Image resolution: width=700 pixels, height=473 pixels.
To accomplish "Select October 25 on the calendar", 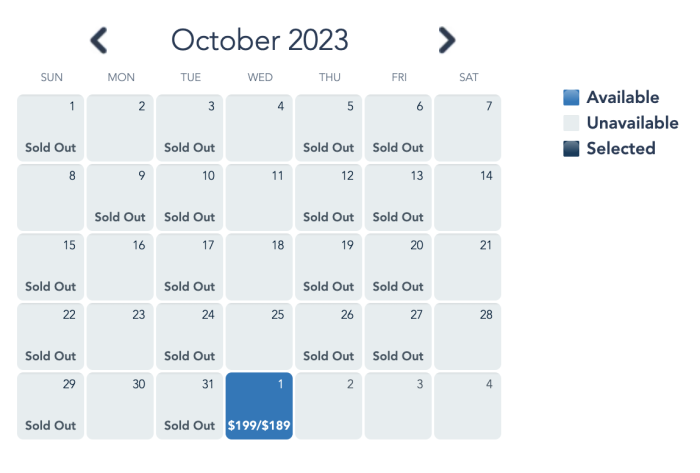I will (259, 336).
